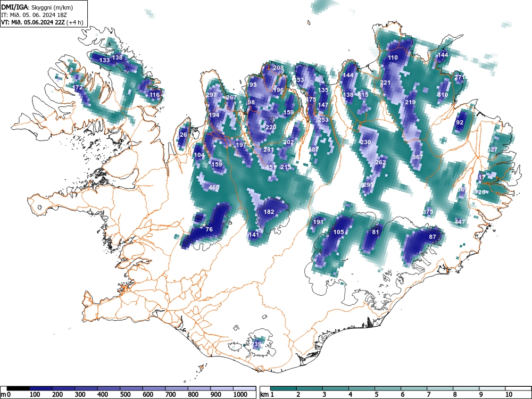Select the 191 visibility label

tap(318, 222)
